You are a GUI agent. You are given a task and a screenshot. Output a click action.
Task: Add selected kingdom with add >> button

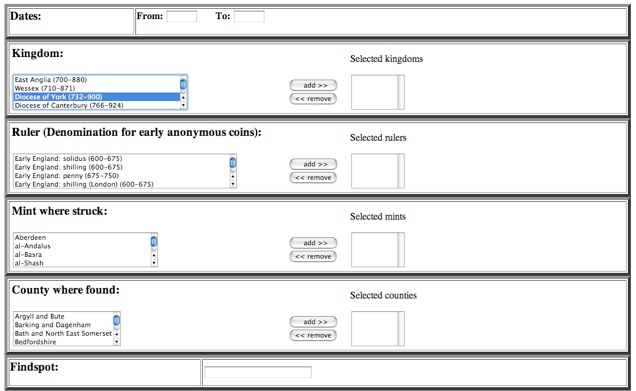coord(313,85)
